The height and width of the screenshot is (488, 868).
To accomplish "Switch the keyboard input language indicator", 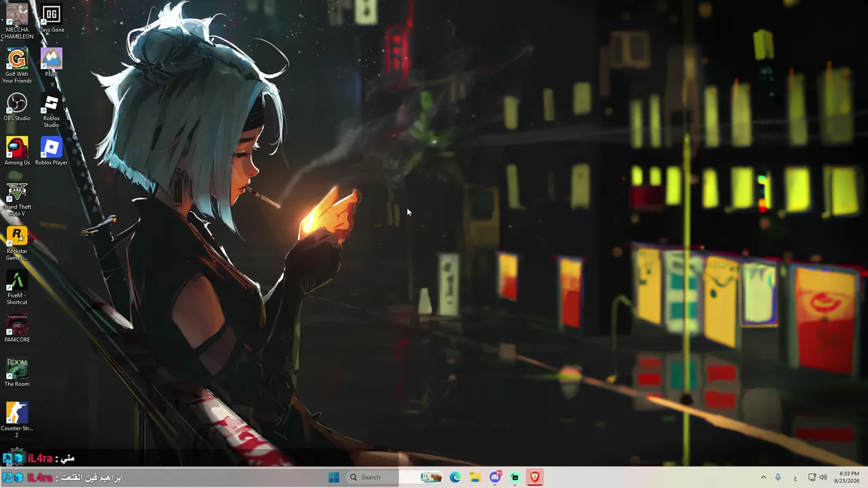I will (x=795, y=478).
